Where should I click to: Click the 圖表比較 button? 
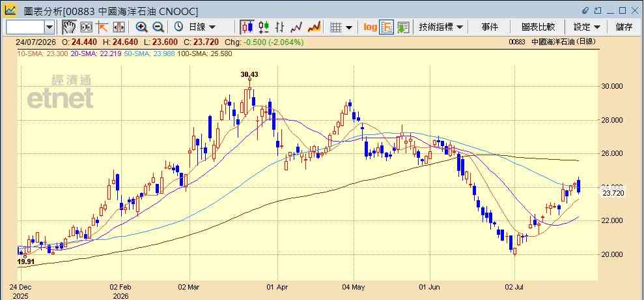click(538, 27)
